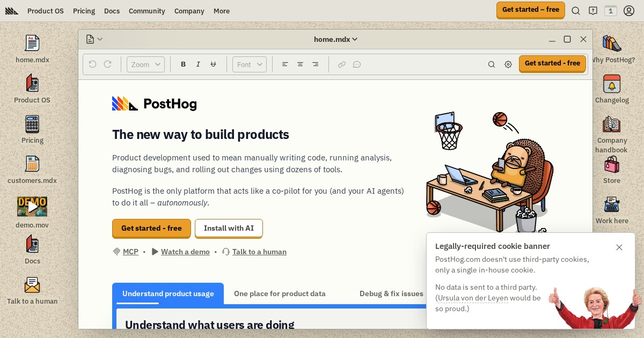Open the Pricing menu item
Image resolution: width=644 pixels, height=338 pixels.
click(84, 11)
